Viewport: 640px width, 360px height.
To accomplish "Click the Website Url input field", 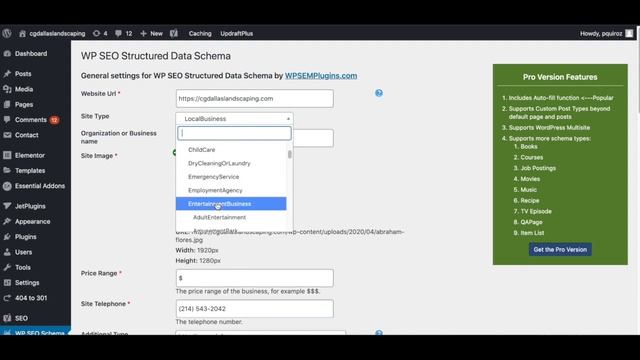I will (x=254, y=99).
